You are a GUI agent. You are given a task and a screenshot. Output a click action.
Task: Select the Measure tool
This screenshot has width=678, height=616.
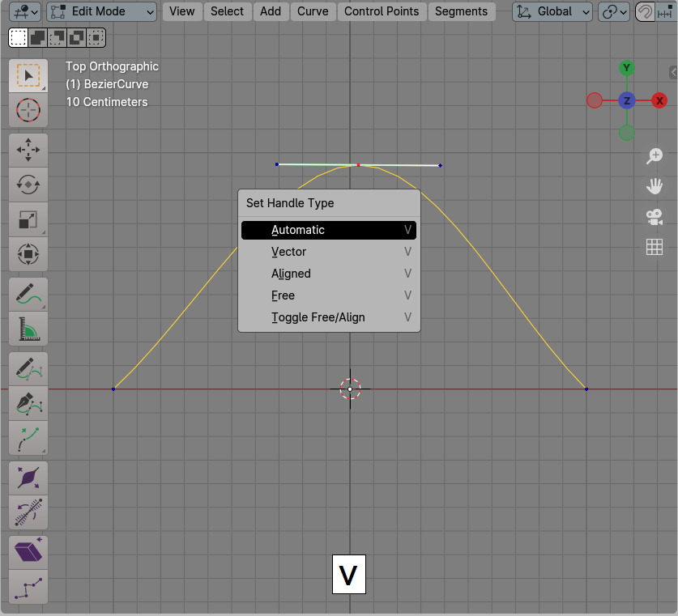point(28,329)
